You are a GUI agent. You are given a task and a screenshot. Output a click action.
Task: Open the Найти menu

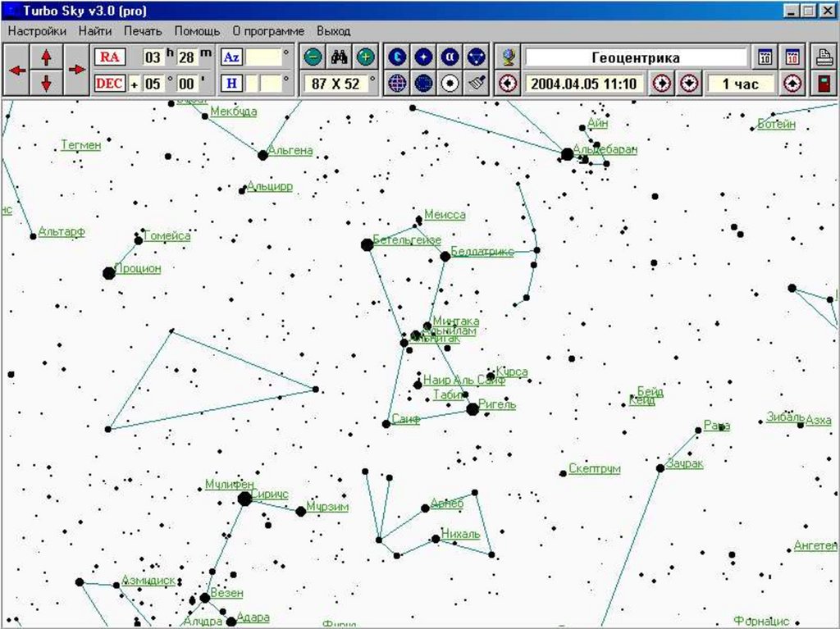click(95, 31)
